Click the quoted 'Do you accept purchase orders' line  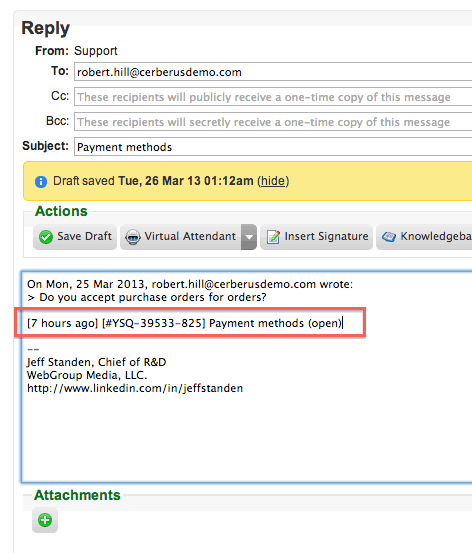147,297
